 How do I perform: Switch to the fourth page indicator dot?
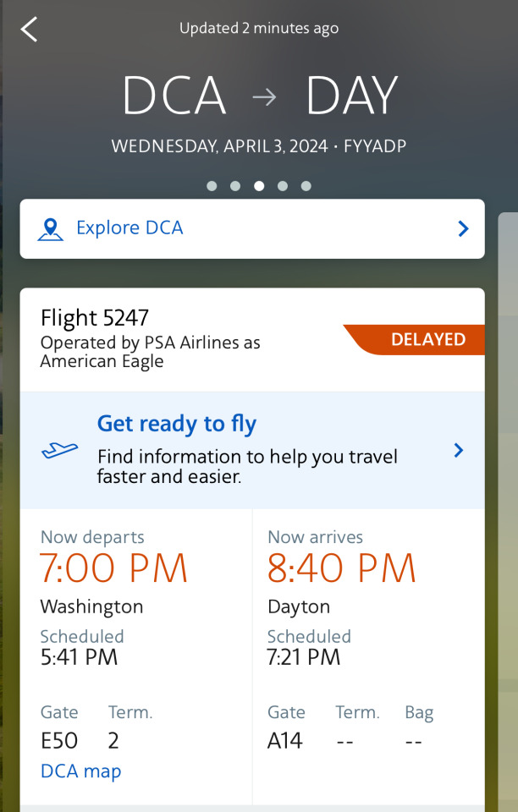click(283, 186)
